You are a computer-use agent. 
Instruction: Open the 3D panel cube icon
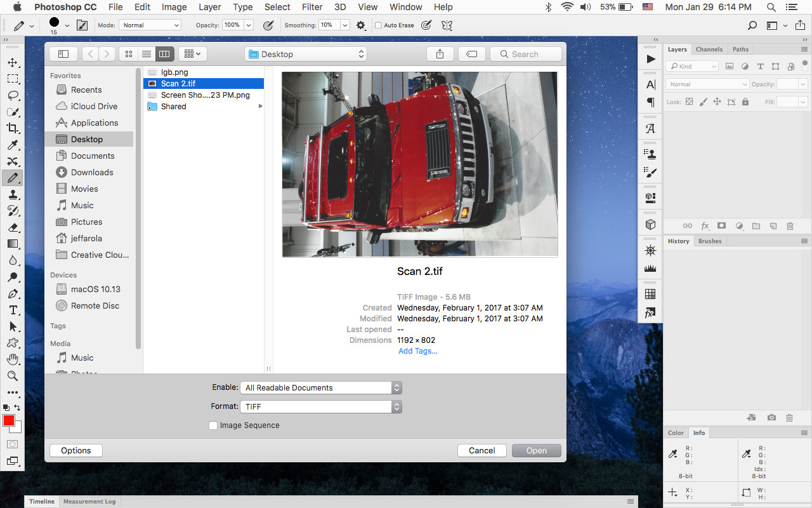pos(650,225)
